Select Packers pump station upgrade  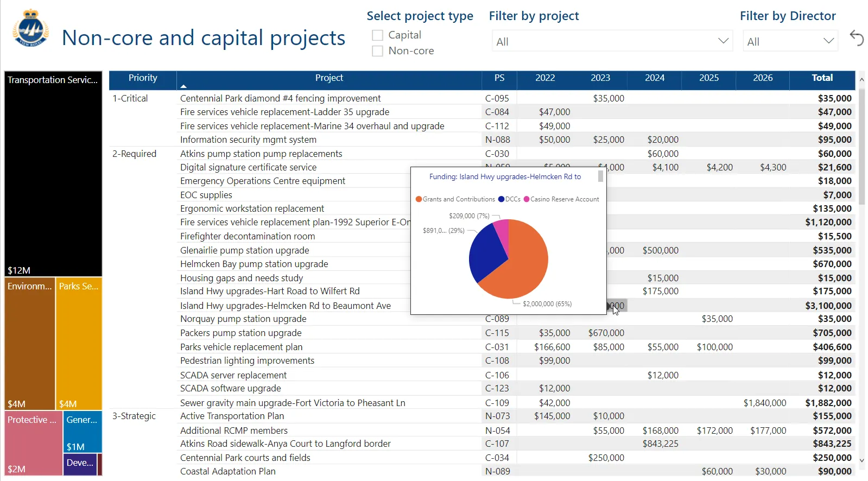(x=240, y=333)
